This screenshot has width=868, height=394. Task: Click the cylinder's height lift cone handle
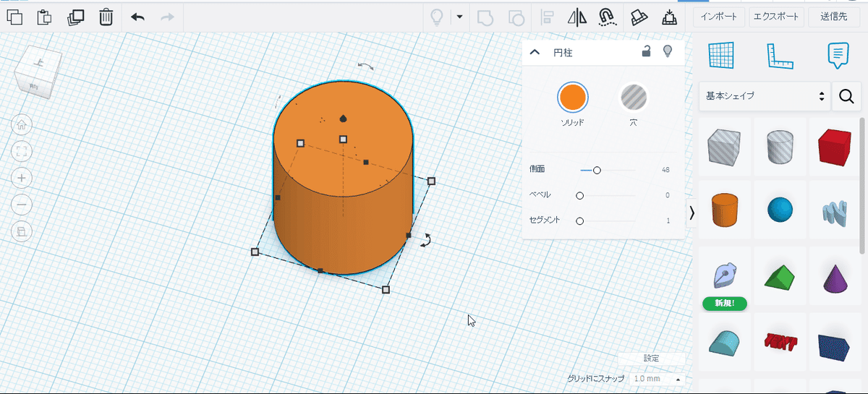344,118
